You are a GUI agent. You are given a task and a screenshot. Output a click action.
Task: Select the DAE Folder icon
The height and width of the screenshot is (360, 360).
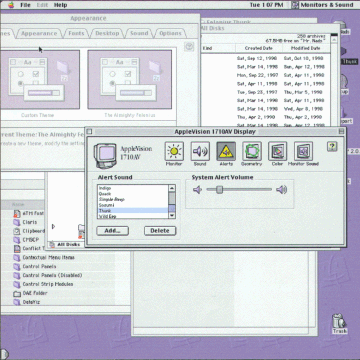17,293
